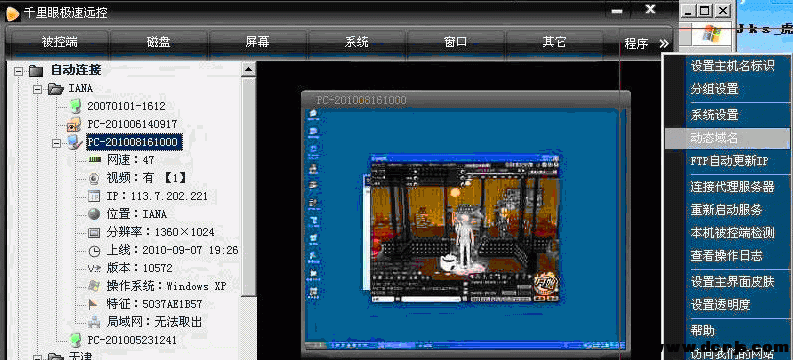This screenshot has height=360, width=793.
Task: Click the monitor icon beside 分辨率：1360×1024
Action: point(95,233)
